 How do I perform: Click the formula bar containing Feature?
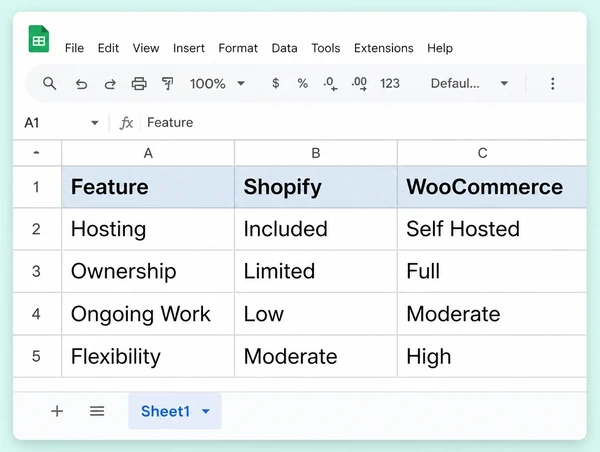click(x=364, y=123)
